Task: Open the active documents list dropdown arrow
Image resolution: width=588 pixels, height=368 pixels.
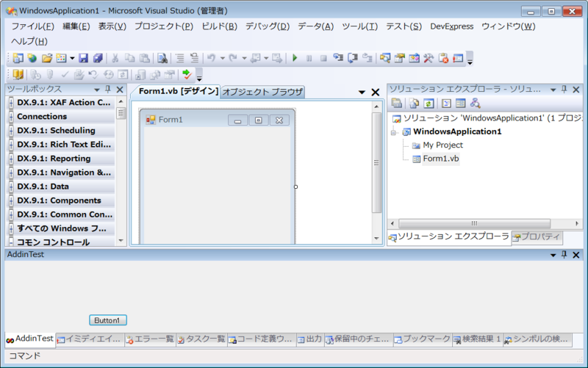Action: (362, 93)
